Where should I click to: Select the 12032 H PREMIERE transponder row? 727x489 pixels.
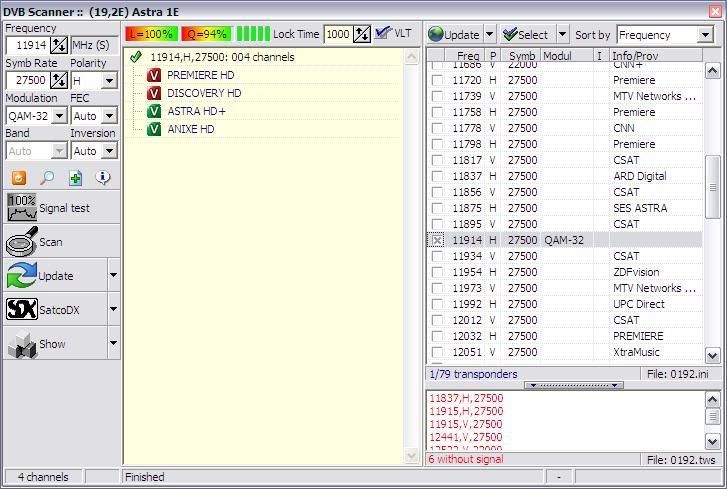pyautogui.click(x=564, y=336)
